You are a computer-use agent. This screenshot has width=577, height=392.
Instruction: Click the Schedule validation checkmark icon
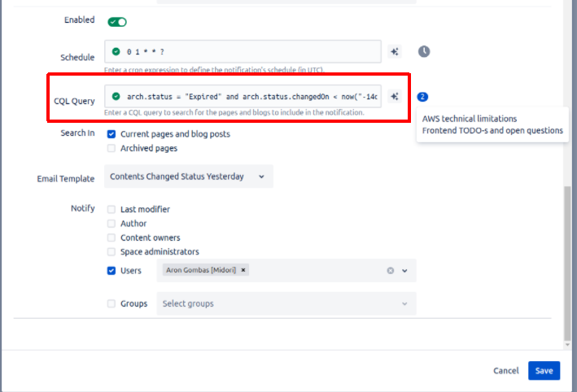click(x=116, y=51)
